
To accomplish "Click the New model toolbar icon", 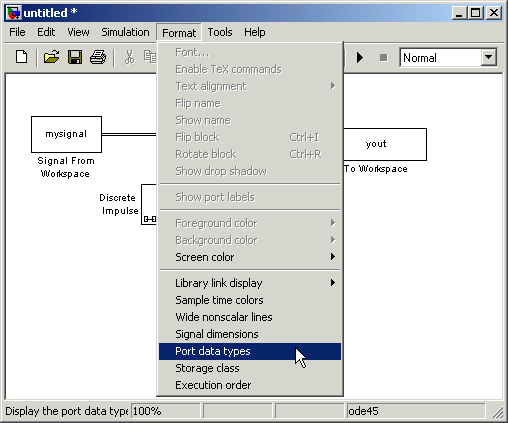I will tap(22, 57).
